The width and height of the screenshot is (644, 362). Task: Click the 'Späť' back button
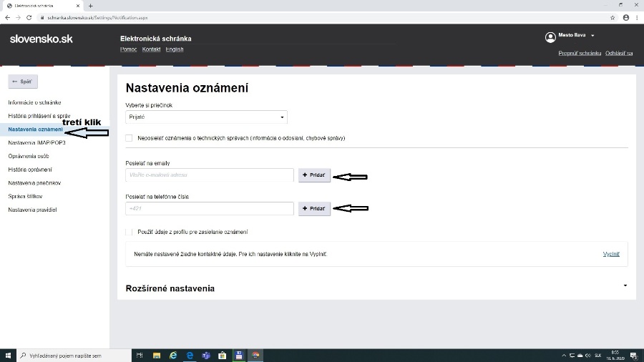23,82
